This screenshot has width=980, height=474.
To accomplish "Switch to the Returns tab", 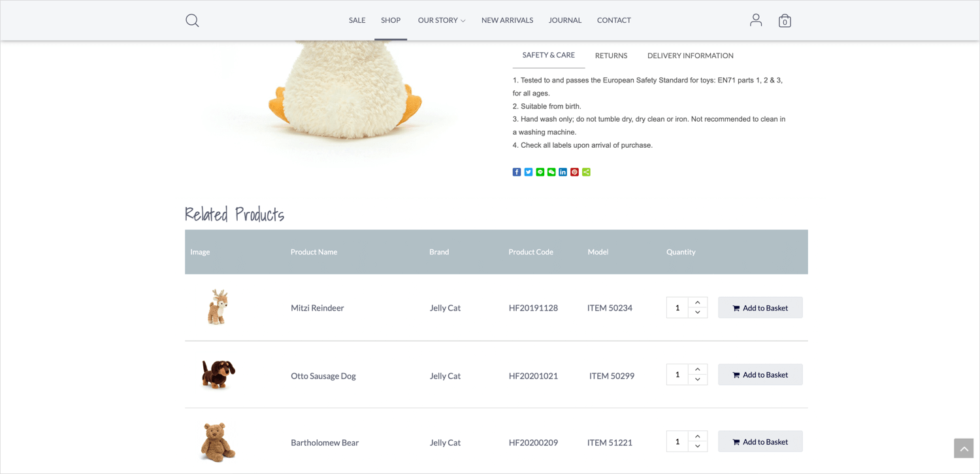I will (x=611, y=56).
